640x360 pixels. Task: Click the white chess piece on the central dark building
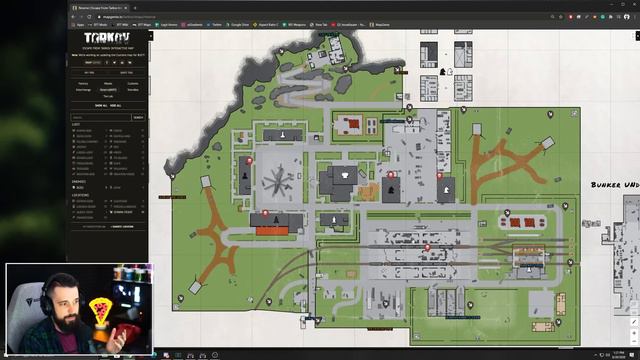tap(345, 176)
